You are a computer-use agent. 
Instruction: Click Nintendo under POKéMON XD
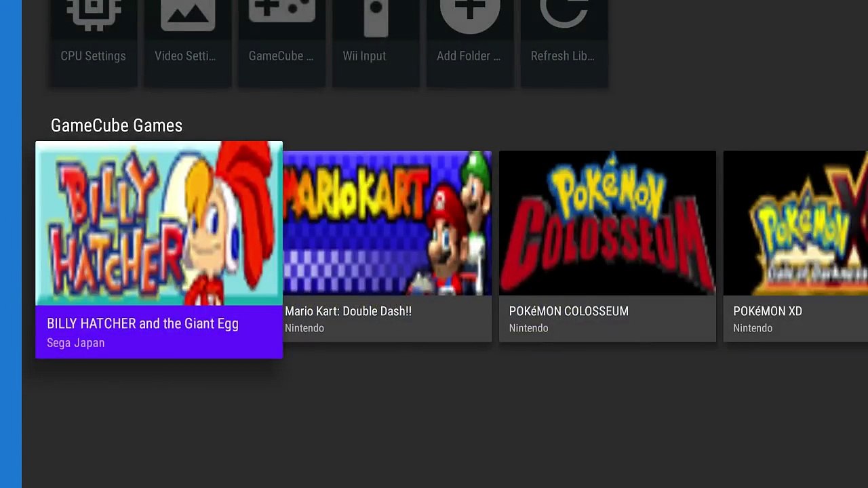click(753, 328)
